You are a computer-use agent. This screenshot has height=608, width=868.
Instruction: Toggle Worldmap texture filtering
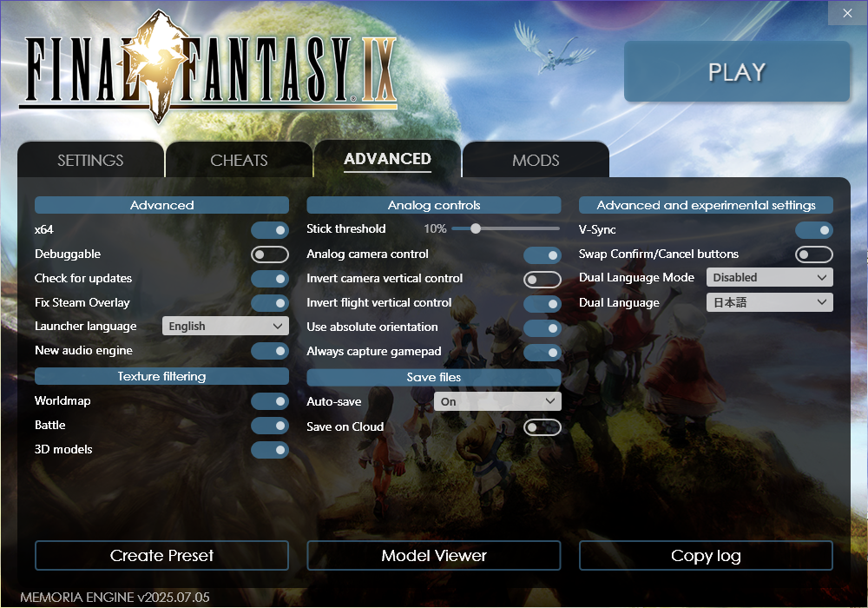pyautogui.click(x=270, y=401)
